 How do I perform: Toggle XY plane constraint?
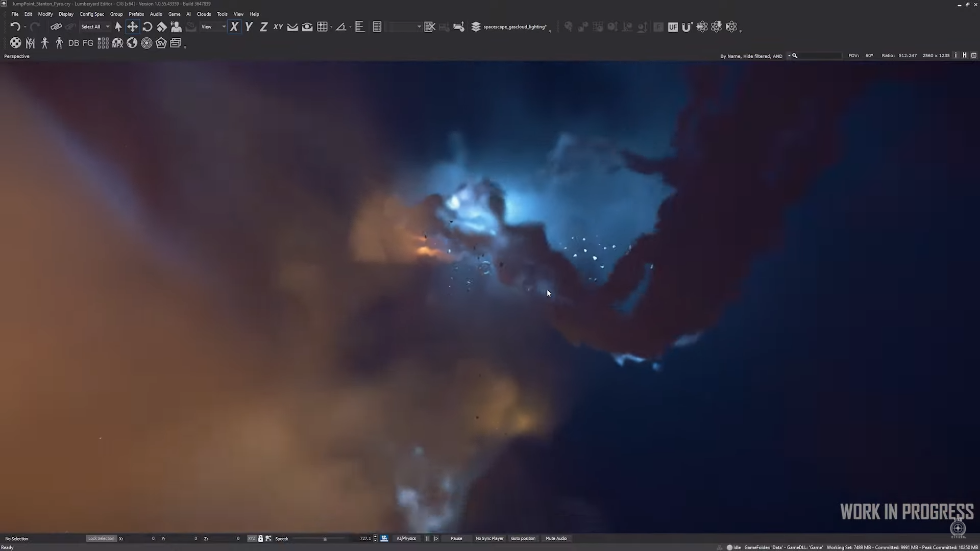278,27
